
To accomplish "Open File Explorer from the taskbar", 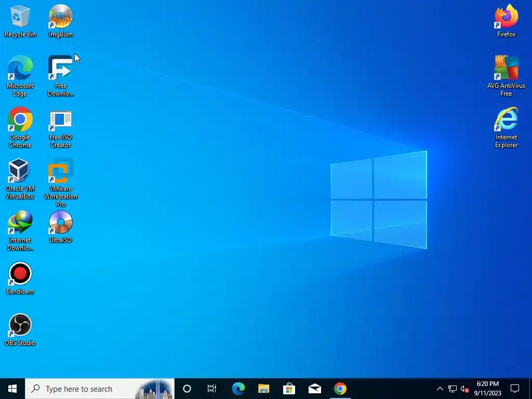I will pyautogui.click(x=263, y=389).
